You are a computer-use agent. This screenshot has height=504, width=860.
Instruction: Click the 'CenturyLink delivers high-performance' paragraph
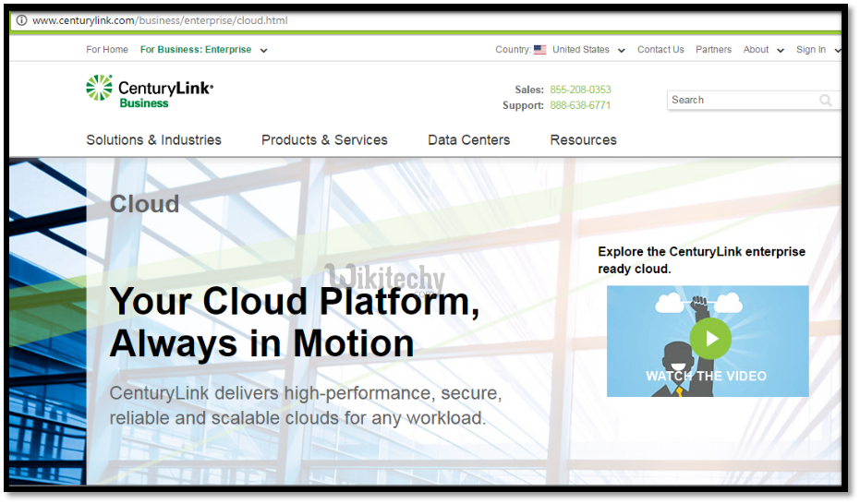pyautogui.click(x=306, y=405)
